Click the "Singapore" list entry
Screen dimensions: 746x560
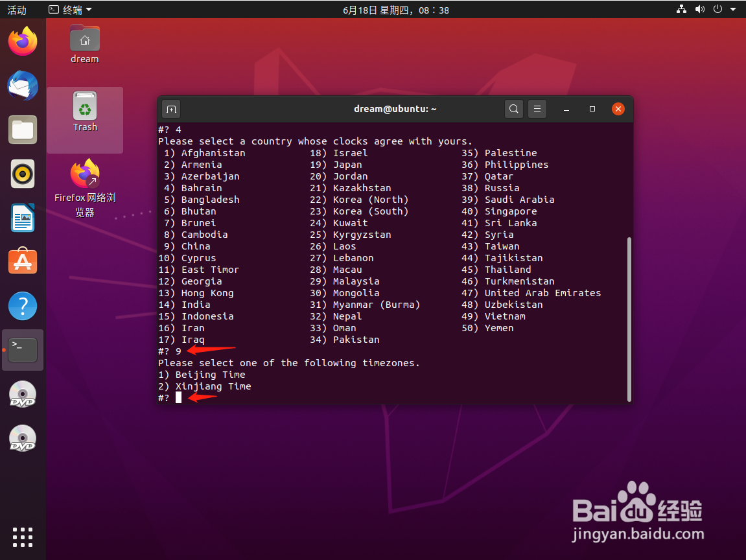pyautogui.click(x=511, y=211)
